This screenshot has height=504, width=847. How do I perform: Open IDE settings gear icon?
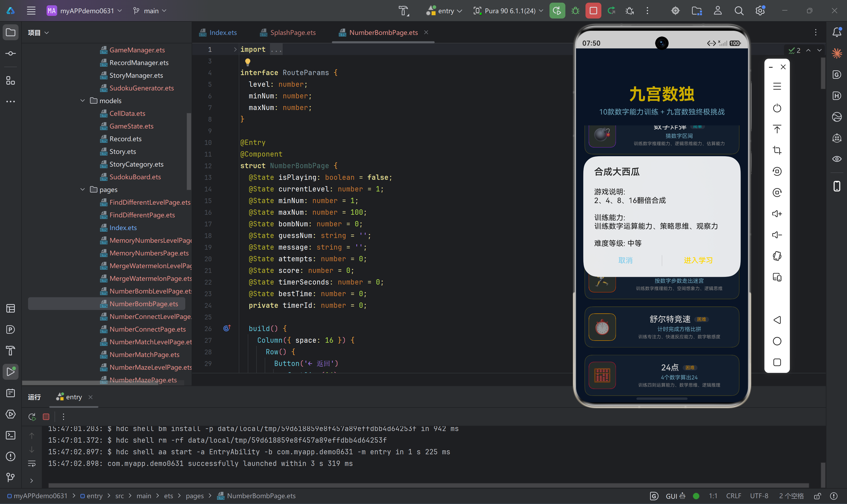point(760,11)
